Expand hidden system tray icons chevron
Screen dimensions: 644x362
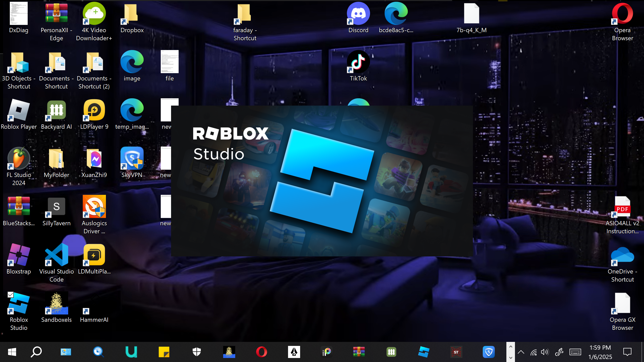[x=521, y=352]
